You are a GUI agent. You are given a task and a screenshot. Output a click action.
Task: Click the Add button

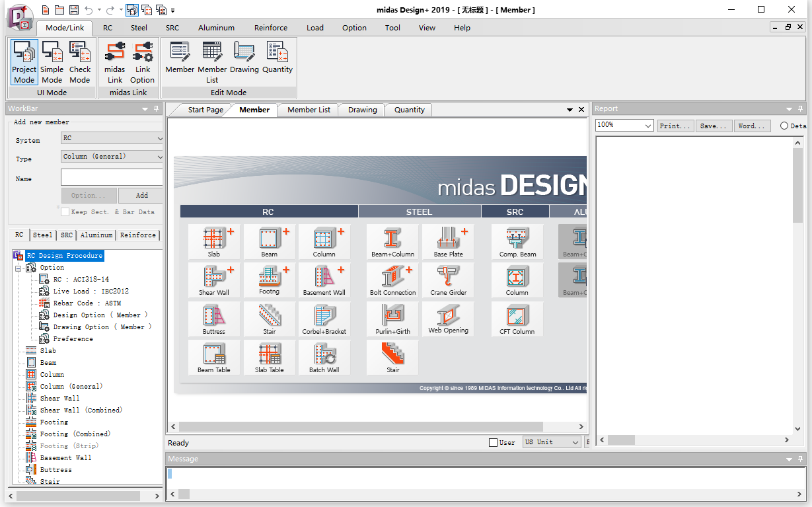(142, 196)
